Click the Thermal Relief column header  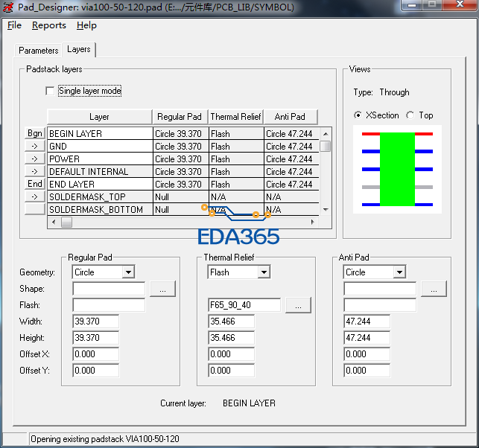236,117
